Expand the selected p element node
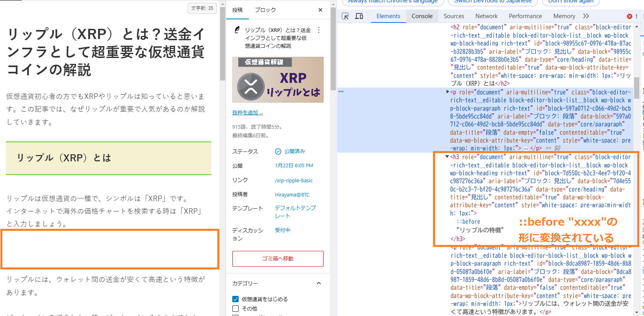The width and height of the screenshot is (644, 316). 448,92
